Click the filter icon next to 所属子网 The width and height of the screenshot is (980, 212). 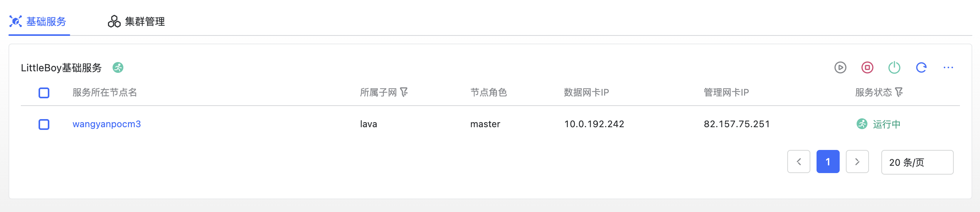point(404,92)
